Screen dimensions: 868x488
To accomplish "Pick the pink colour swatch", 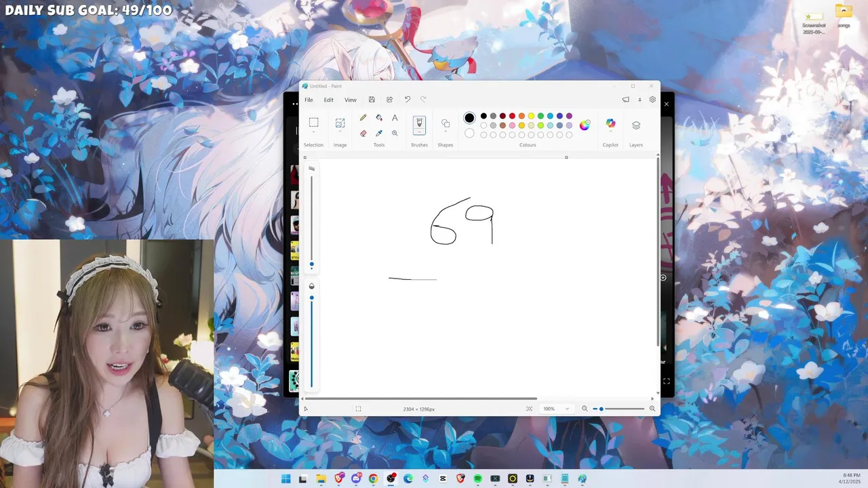I will (512, 125).
